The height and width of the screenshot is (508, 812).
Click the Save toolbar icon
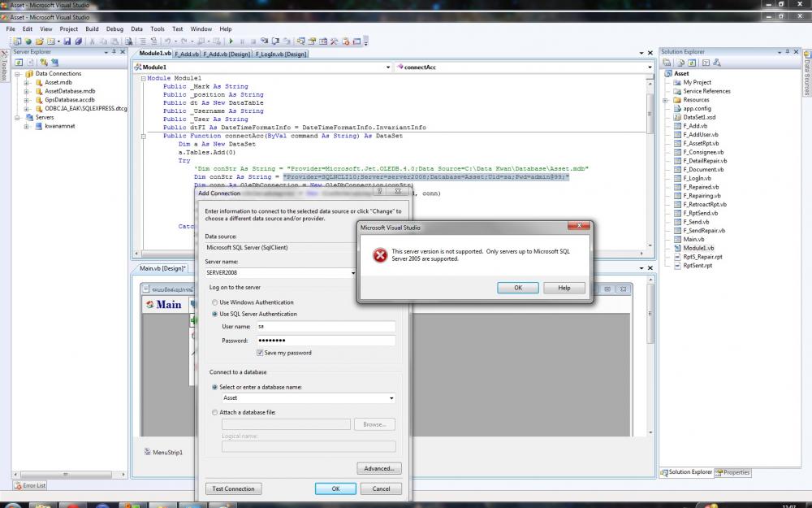tap(67, 41)
